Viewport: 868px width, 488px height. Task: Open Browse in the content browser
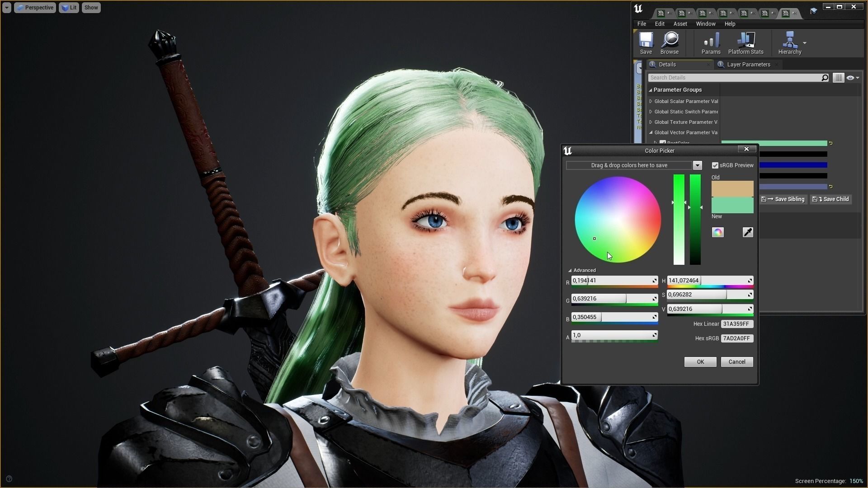pos(669,43)
